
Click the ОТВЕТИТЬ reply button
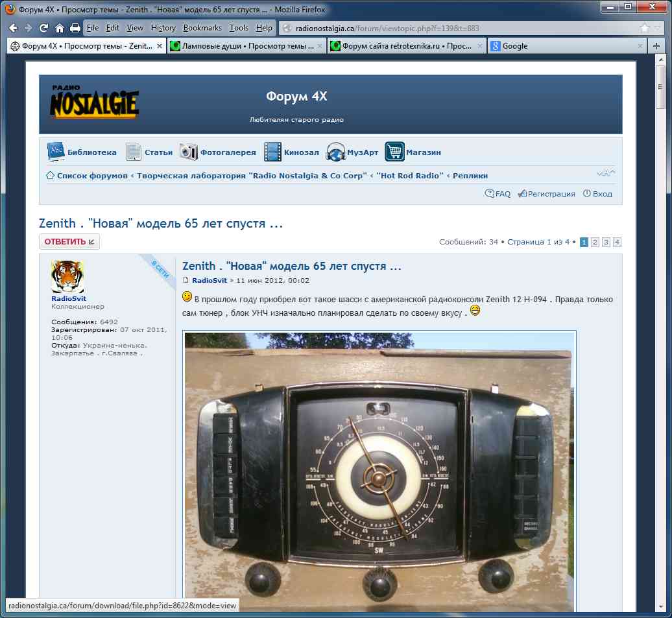point(69,242)
